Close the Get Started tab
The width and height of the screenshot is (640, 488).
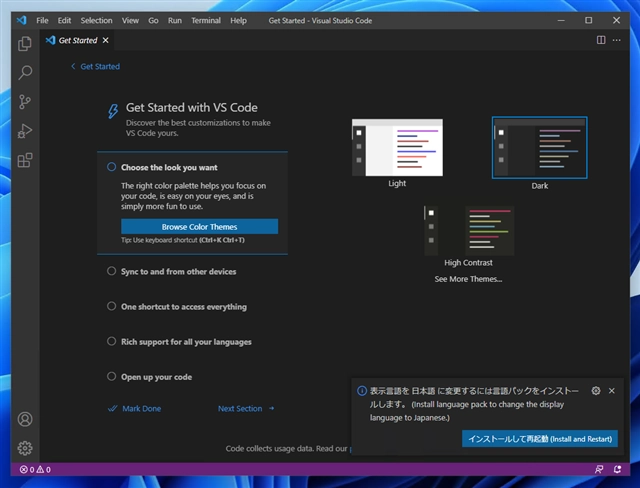106,40
